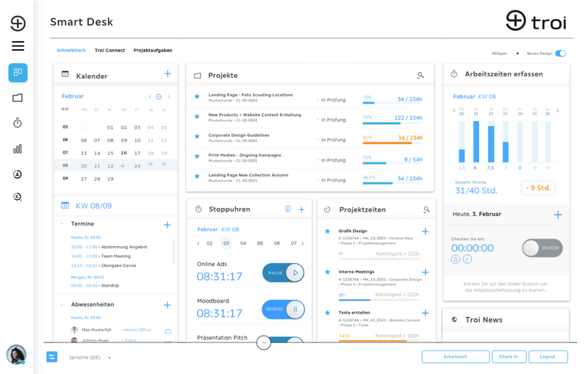Search within the Projektzeiten widget
Image resolution: width=588 pixels, height=374 pixels.
pyautogui.click(x=426, y=209)
